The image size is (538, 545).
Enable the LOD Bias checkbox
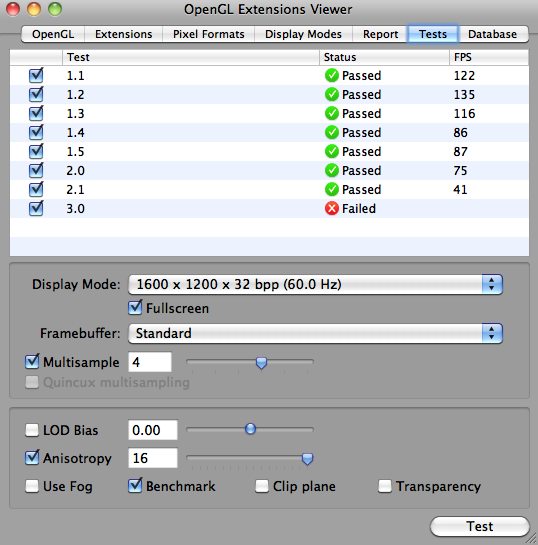(x=32, y=430)
